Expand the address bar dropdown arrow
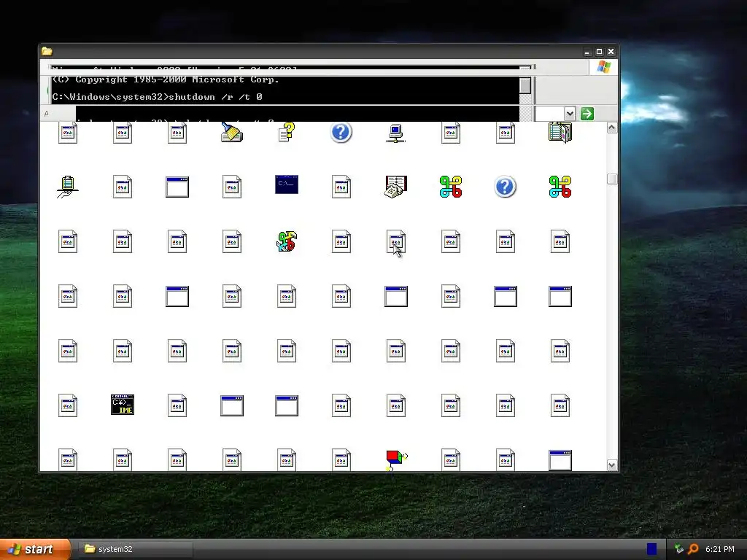 pyautogui.click(x=570, y=113)
